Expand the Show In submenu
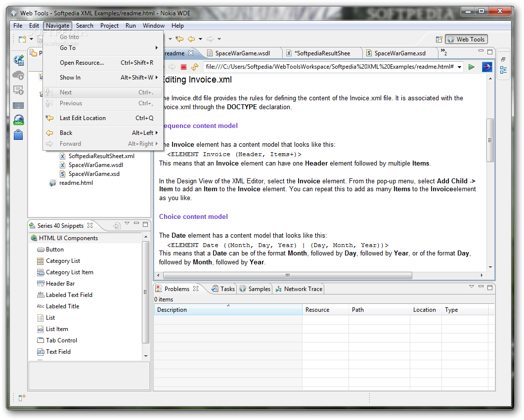Screen dimensions: 524x420 click(103, 78)
